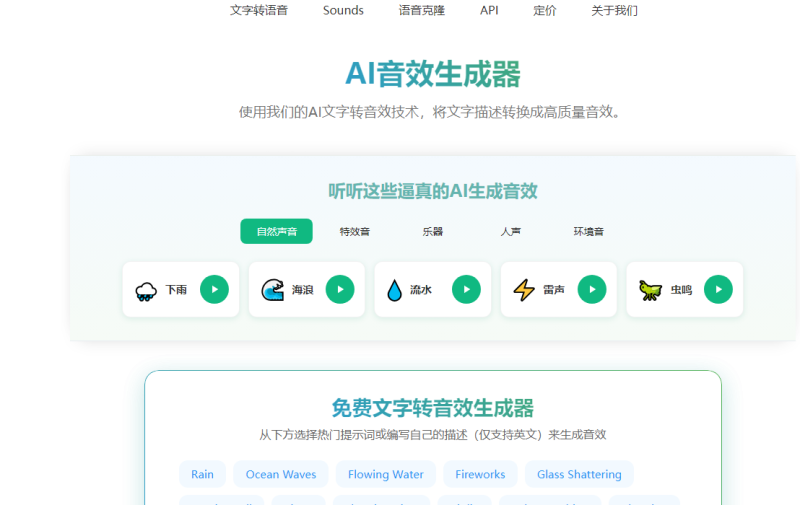Play the 雷声 thunder sound sample

pyautogui.click(x=592, y=290)
